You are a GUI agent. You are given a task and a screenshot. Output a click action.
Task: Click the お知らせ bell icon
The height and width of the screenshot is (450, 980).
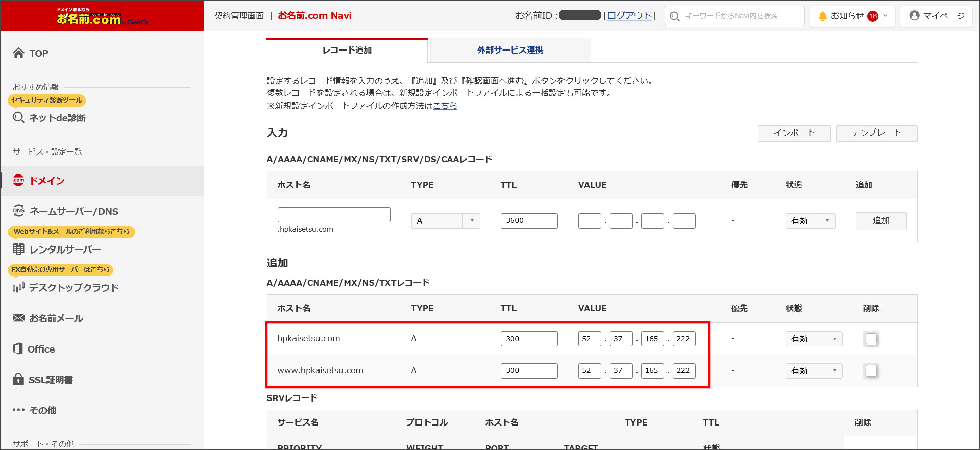point(822,16)
